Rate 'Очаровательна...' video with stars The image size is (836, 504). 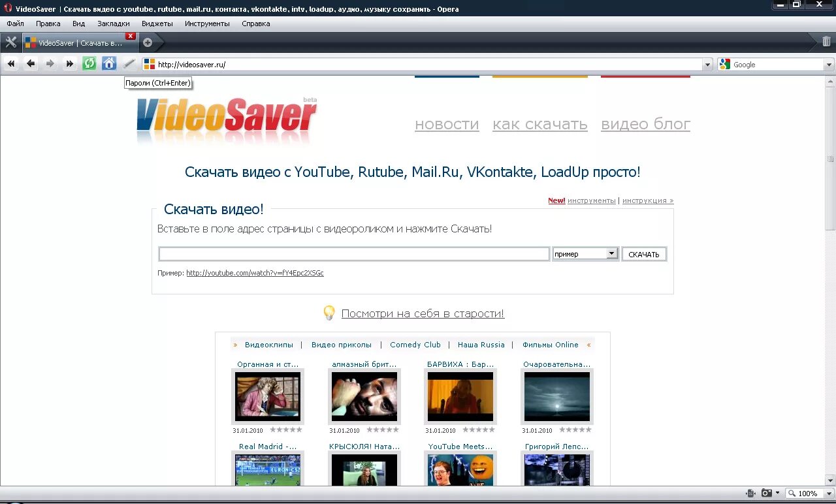click(575, 430)
